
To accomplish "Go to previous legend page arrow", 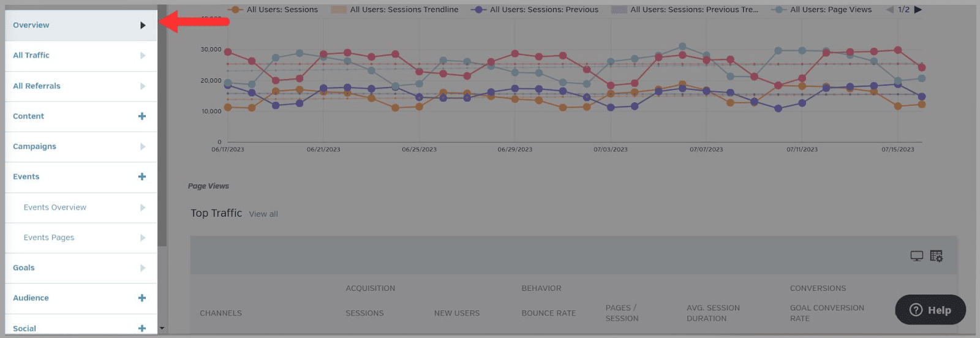I will click(x=890, y=10).
